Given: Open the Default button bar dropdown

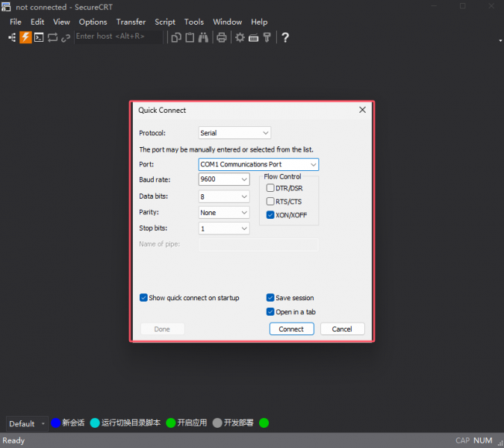Looking at the screenshot, I should [27, 423].
